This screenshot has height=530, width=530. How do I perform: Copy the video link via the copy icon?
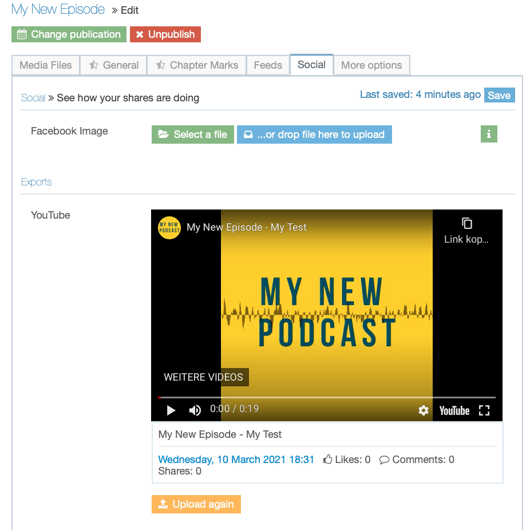click(x=466, y=223)
